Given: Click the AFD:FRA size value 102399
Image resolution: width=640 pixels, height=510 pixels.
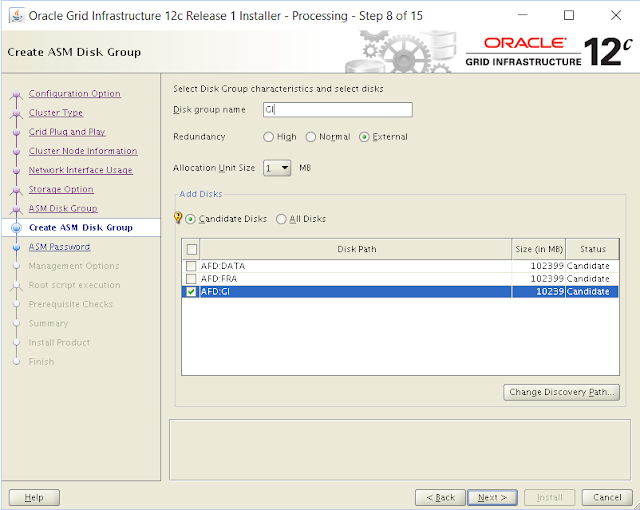Looking at the screenshot, I should 547,279.
